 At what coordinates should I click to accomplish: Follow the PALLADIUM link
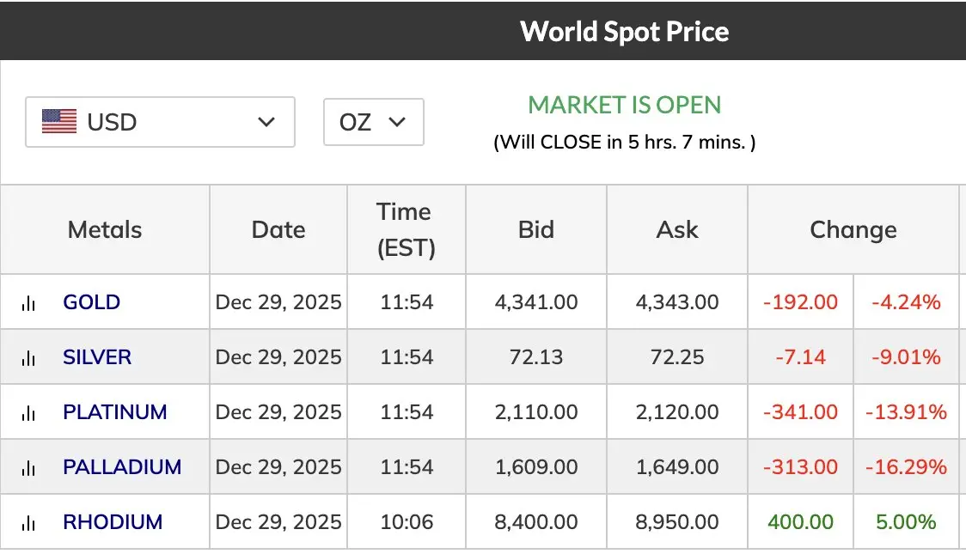click(122, 467)
